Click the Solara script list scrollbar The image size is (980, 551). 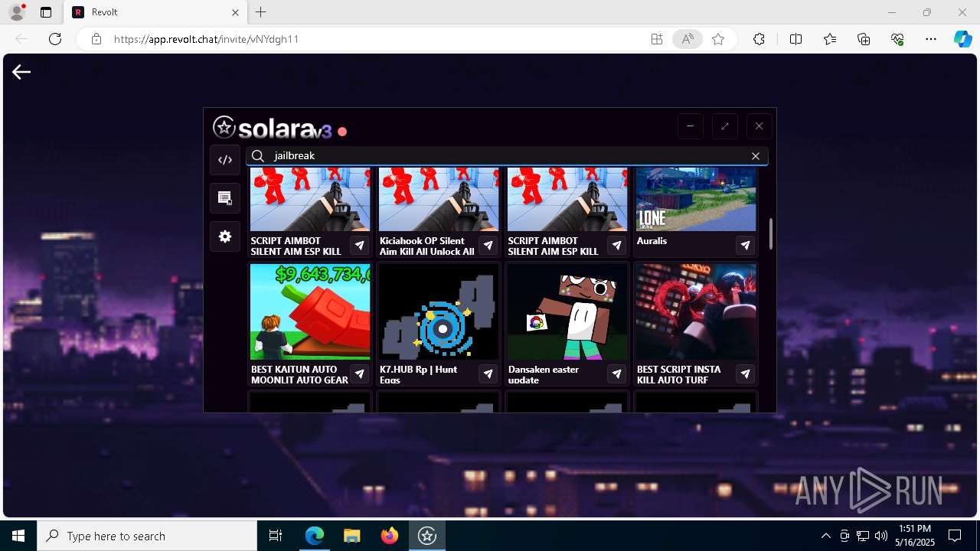point(770,233)
